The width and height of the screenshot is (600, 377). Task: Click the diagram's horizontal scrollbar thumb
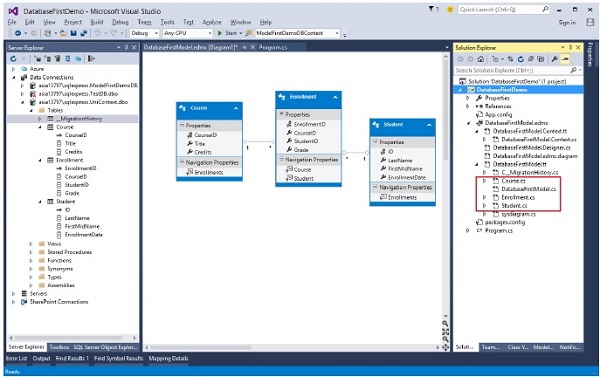coord(201,348)
